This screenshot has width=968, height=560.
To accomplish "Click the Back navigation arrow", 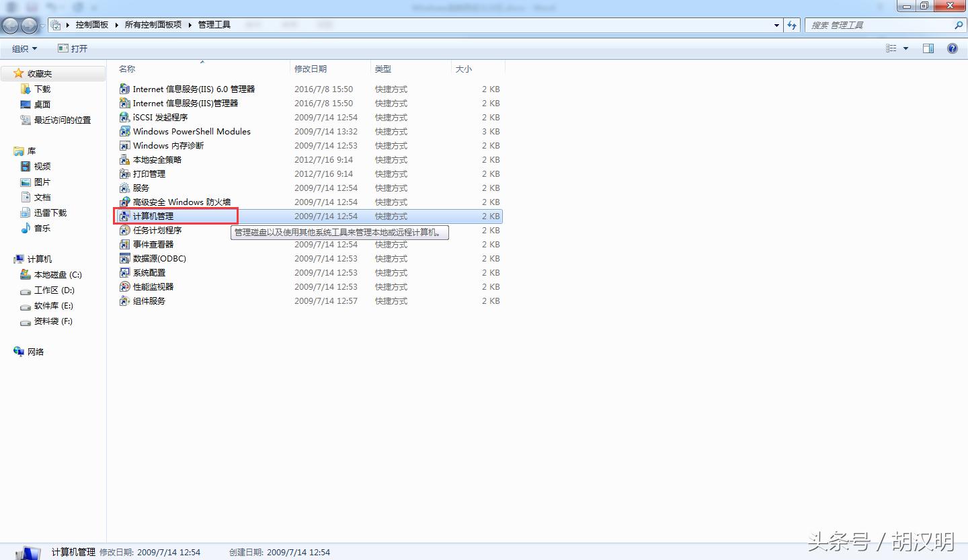I will [x=11, y=26].
